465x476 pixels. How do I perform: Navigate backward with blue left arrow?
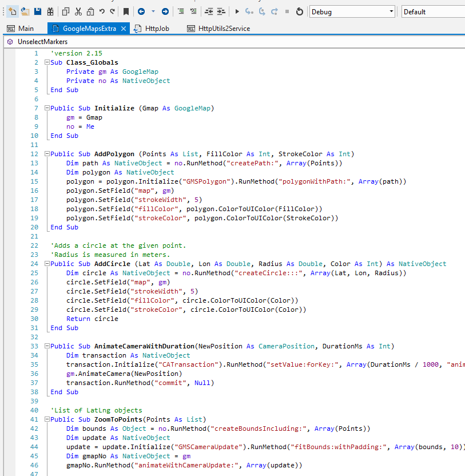[141, 11]
